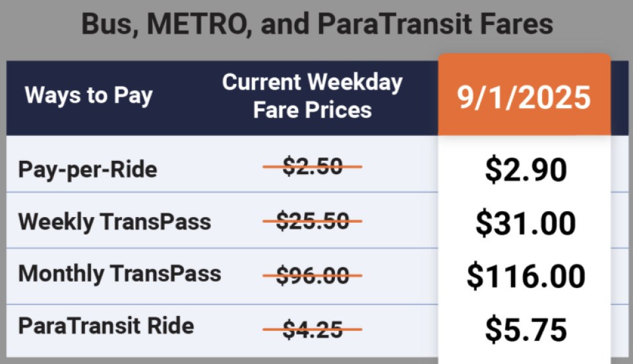
Task: Click the crossed-out $96.00 price
Action: (313, 275)
